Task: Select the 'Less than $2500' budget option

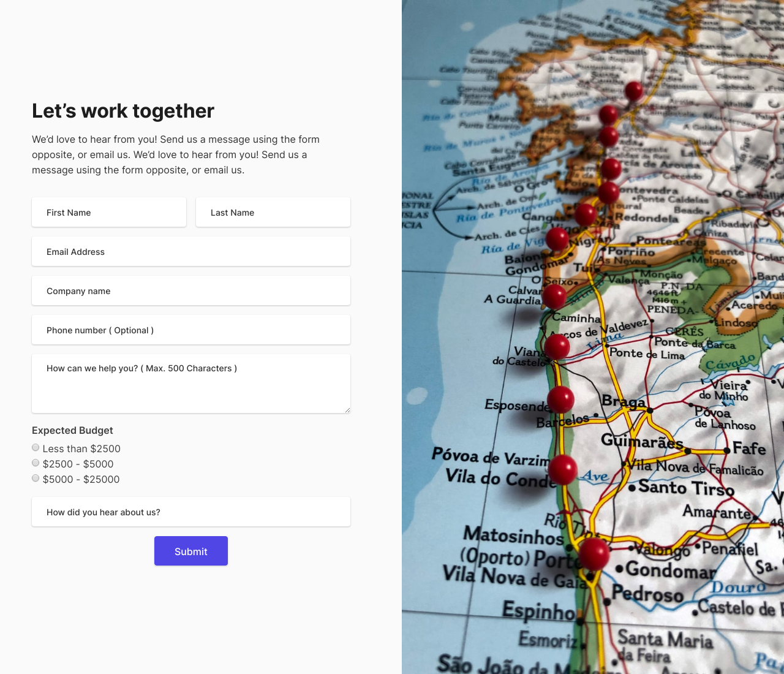Action: tap(36, 448)
